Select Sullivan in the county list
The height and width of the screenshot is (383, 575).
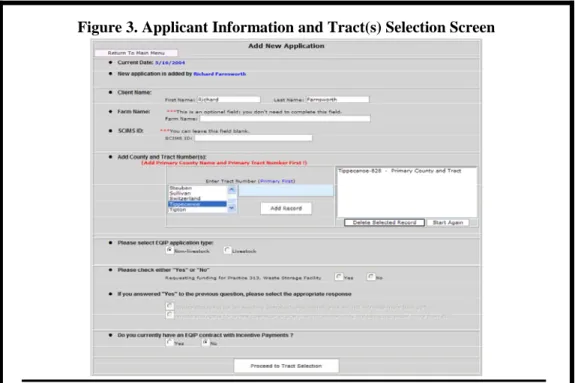coord(198,193)
